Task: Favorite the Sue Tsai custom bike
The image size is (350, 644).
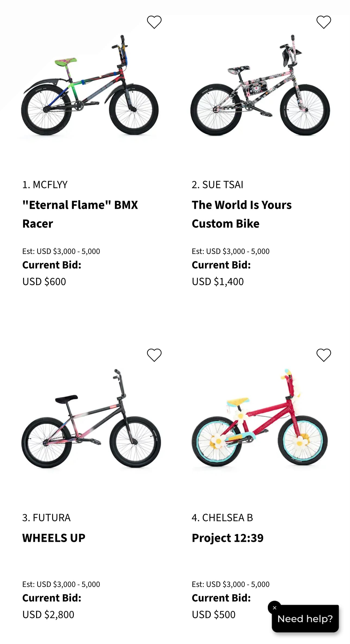Action: click(x=324, y=22)
